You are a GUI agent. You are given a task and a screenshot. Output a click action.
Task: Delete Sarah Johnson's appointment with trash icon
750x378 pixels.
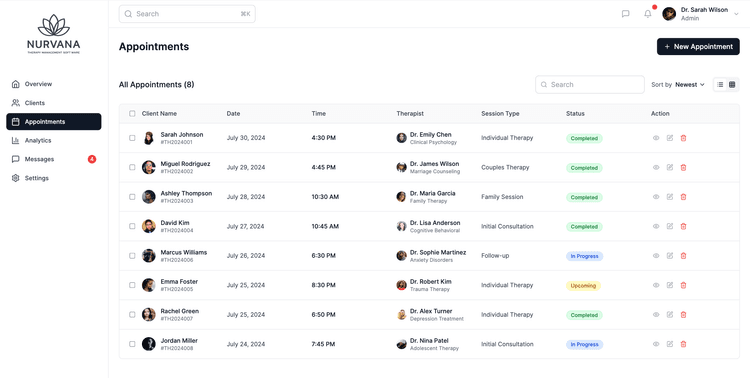click(x=683, y=138)
